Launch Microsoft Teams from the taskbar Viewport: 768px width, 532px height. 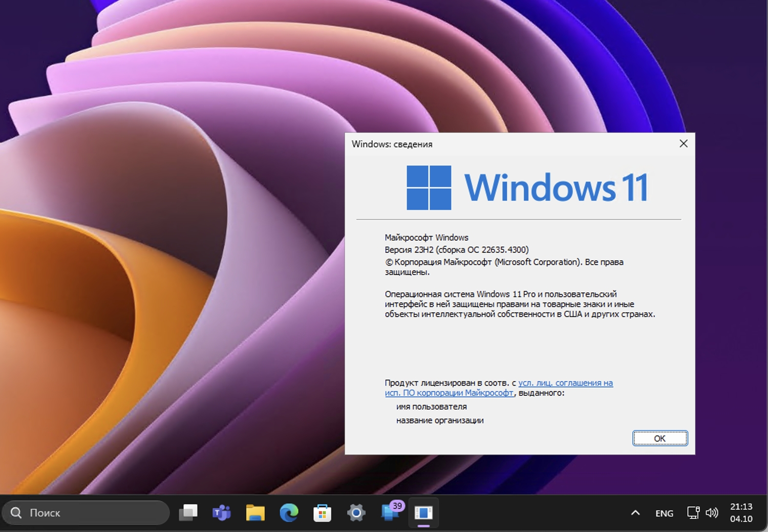222,513
